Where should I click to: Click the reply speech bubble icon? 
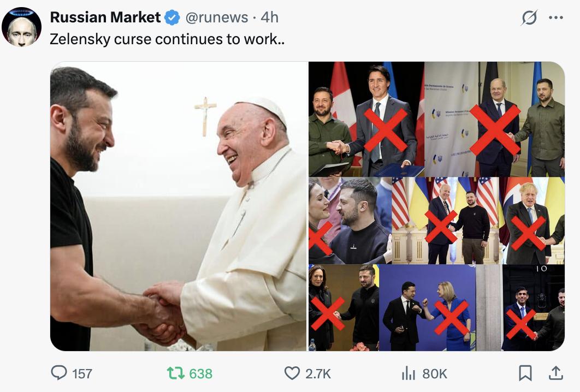pos(58,373)
